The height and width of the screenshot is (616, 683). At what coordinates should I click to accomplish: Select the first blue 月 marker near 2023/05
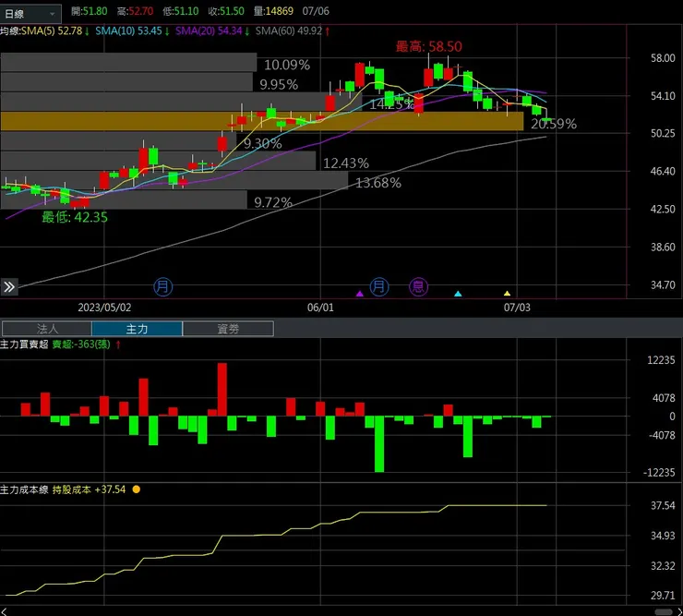pyautogui.click(x=163, y=287)
